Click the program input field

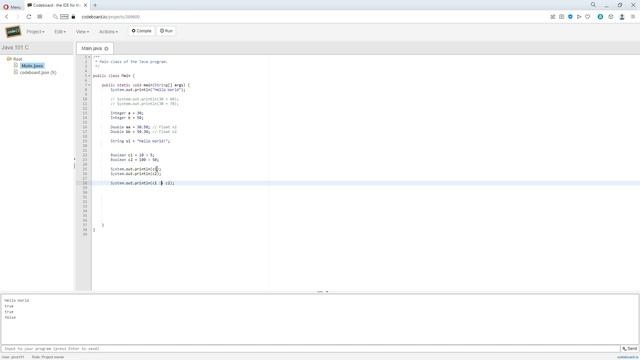point(311,349)
